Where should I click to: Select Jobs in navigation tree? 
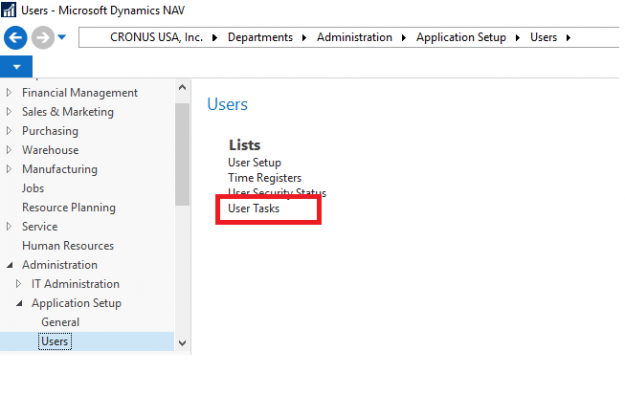(x=33, y=189)
